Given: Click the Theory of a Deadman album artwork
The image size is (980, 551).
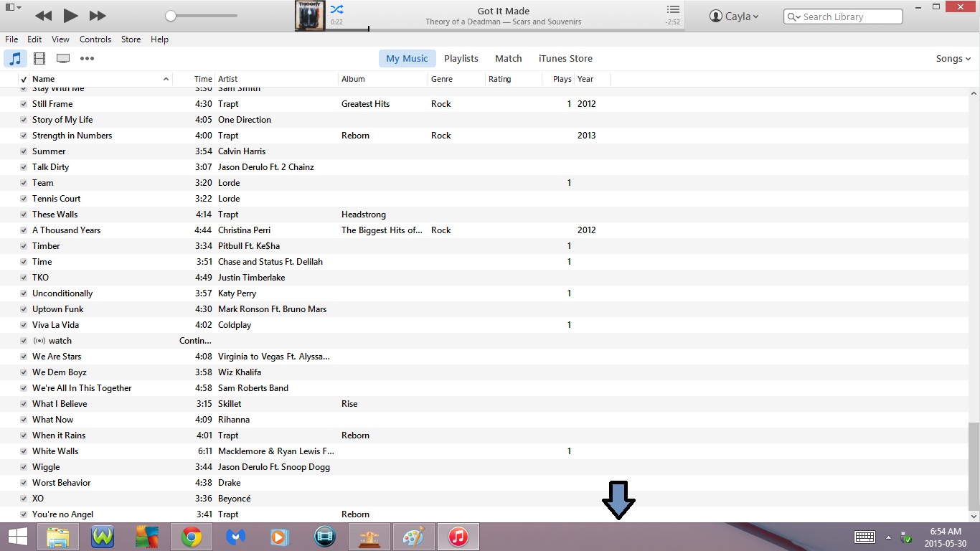Looking at the screenshot, I should coord(310,16).
